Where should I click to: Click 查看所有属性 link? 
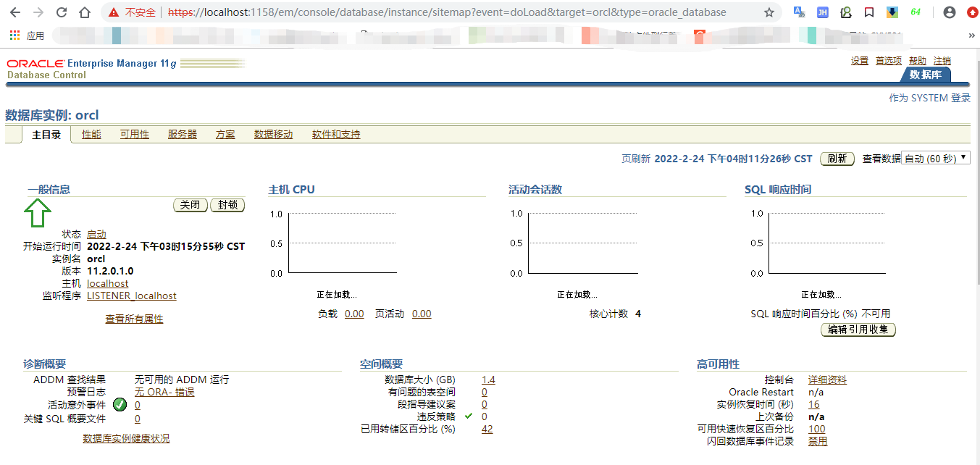click(135, 319)
